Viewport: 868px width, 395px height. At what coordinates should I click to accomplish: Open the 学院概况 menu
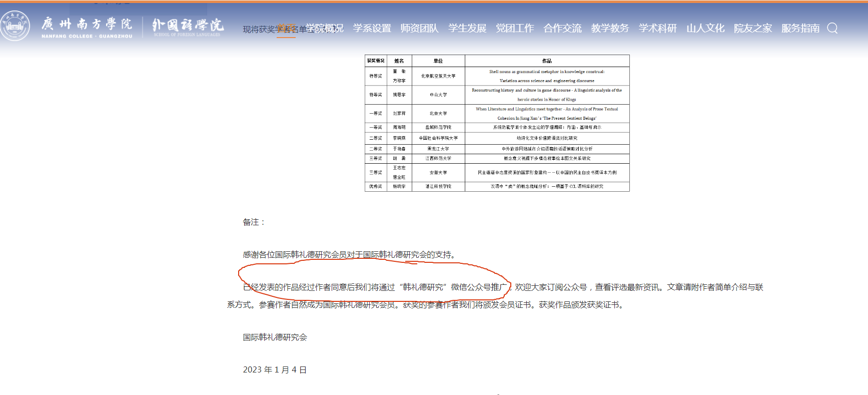pyautogui.click(x=325, y=28)
